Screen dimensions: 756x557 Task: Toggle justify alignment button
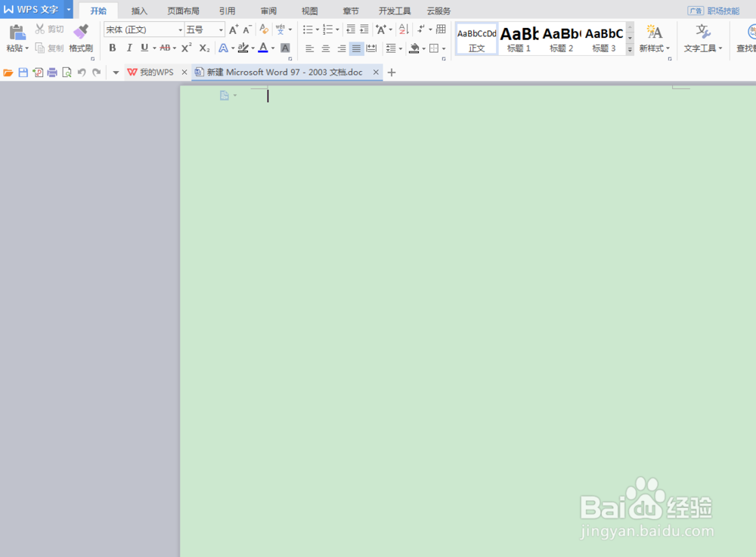pyautogui.click(x=356, y=48)
